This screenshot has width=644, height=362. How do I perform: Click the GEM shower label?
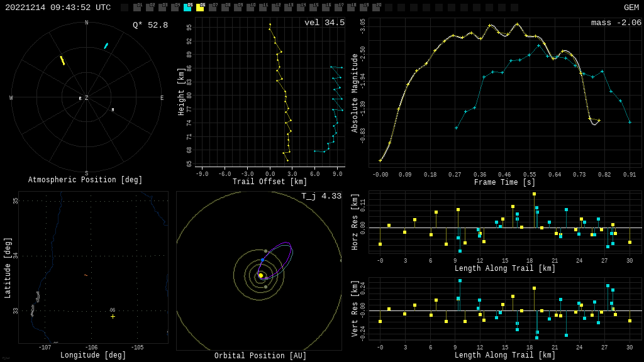[x=631, y=8]
